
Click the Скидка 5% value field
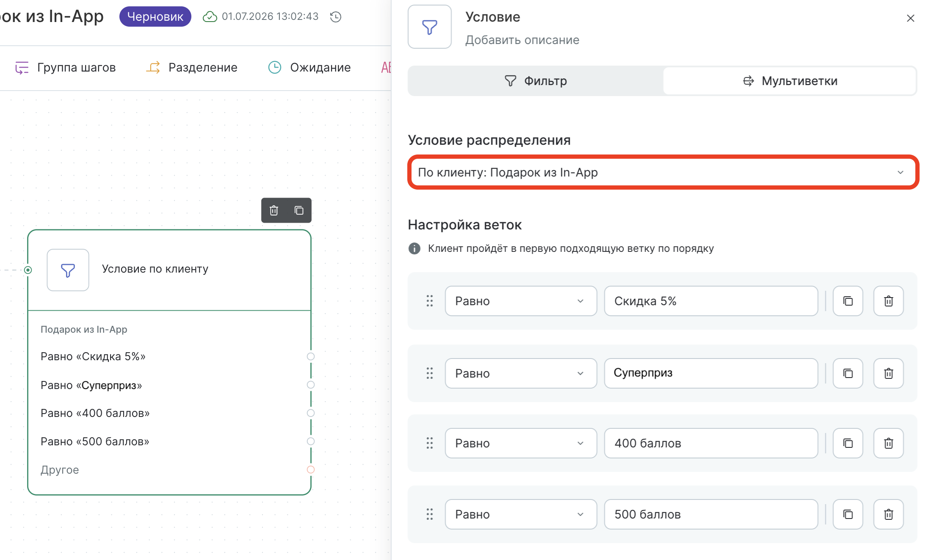coord(711,301)
